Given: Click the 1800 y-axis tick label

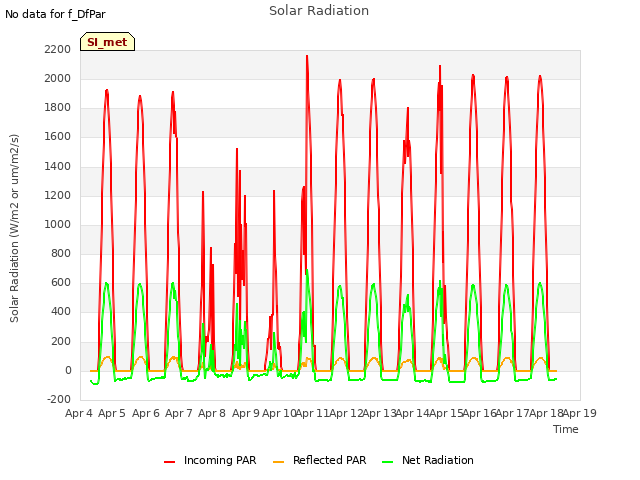Looking at the screenshot, I should point(58,108).
